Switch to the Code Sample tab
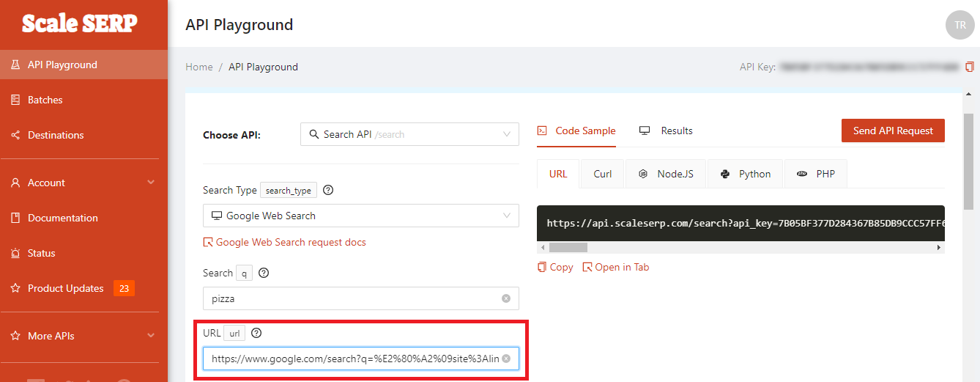 coord(576,131)
